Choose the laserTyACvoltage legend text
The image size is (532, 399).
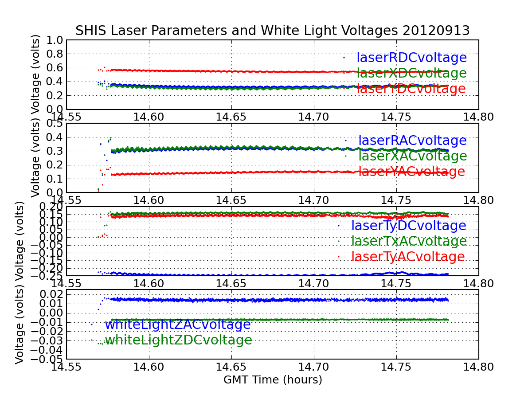(408, 257)
